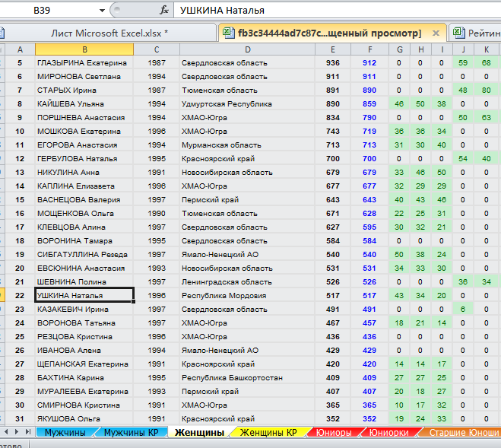The image size is (501, 448).
Task: Select column B header
Action: pos(84,49)
